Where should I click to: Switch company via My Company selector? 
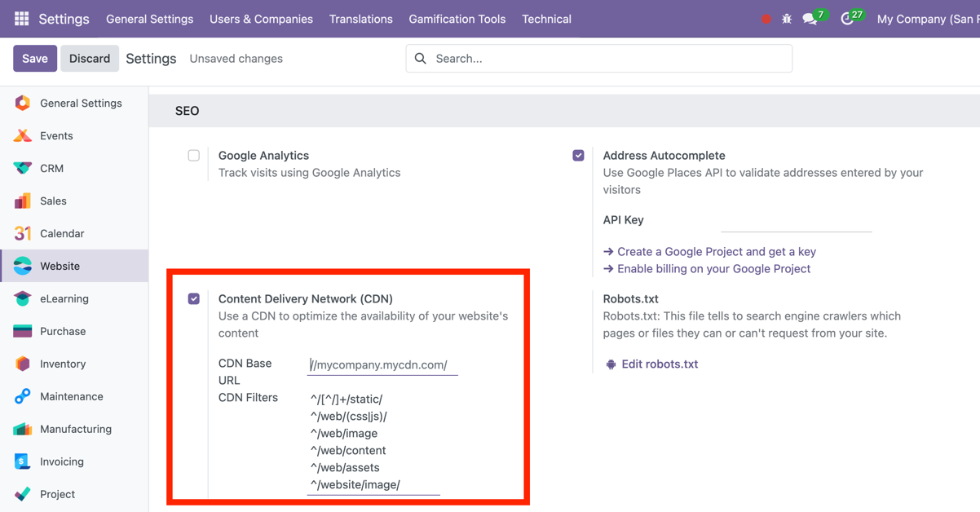pyautogui.click(x=928, y=19)
